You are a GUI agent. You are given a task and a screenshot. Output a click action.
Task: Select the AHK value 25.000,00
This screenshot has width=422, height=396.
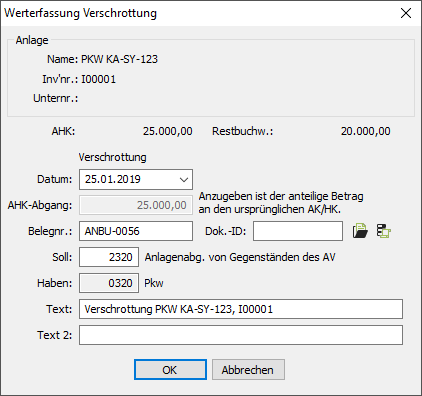(168, 131)
